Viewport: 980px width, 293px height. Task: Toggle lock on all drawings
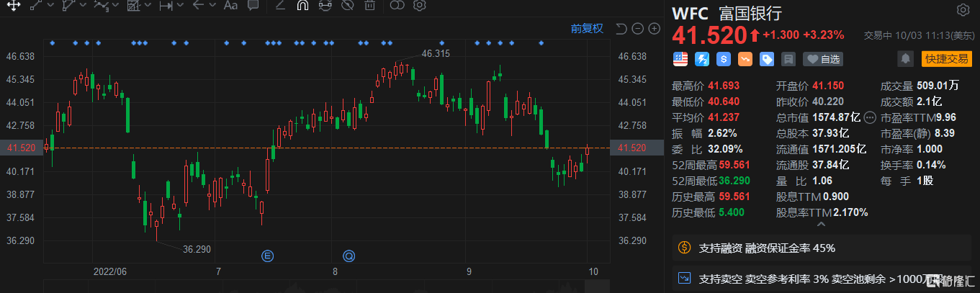coord(325,6)
